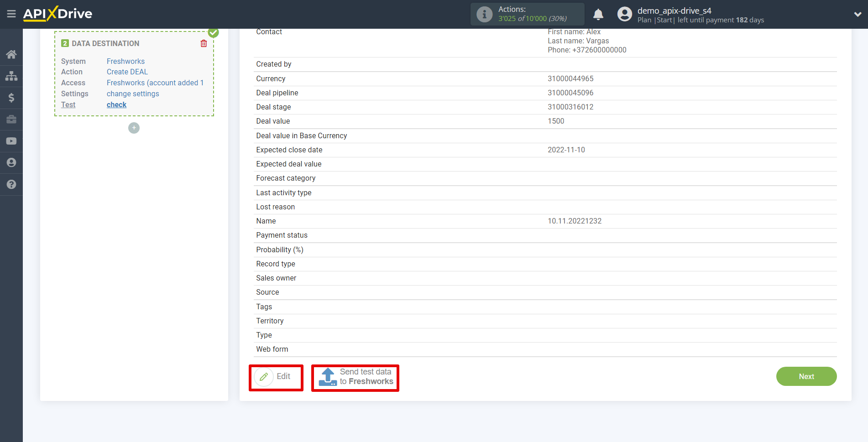Open account profile icon in sidebar
Screen dimensions: 868x442
[x=11, y=162]
